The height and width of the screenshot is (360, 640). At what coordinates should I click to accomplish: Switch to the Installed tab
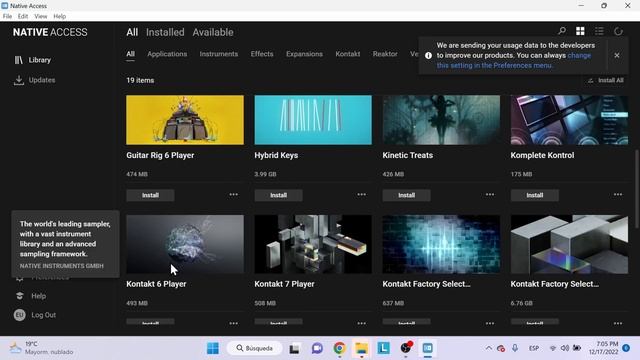tap(165, 32)
